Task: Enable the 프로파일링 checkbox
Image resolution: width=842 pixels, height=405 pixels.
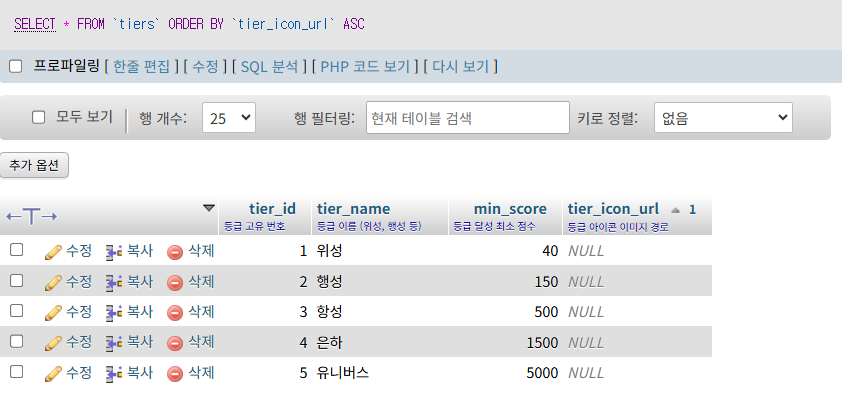Action: 16,67
